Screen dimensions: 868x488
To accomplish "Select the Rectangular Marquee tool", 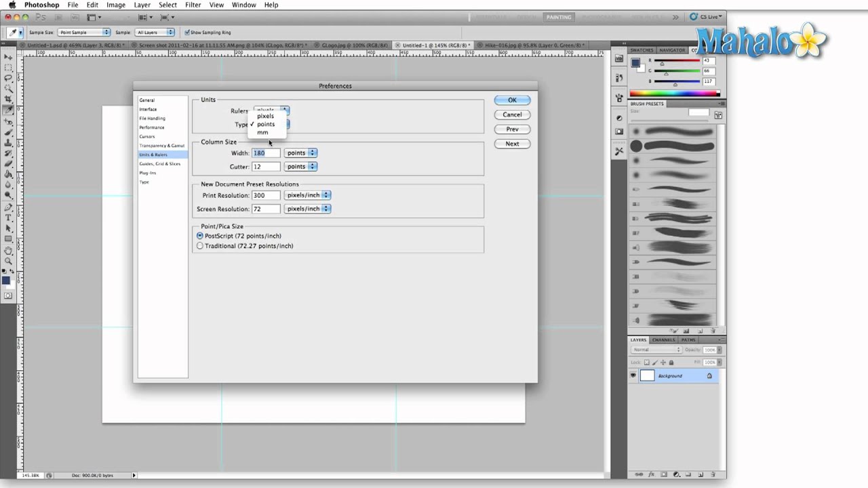I will 9,68.
